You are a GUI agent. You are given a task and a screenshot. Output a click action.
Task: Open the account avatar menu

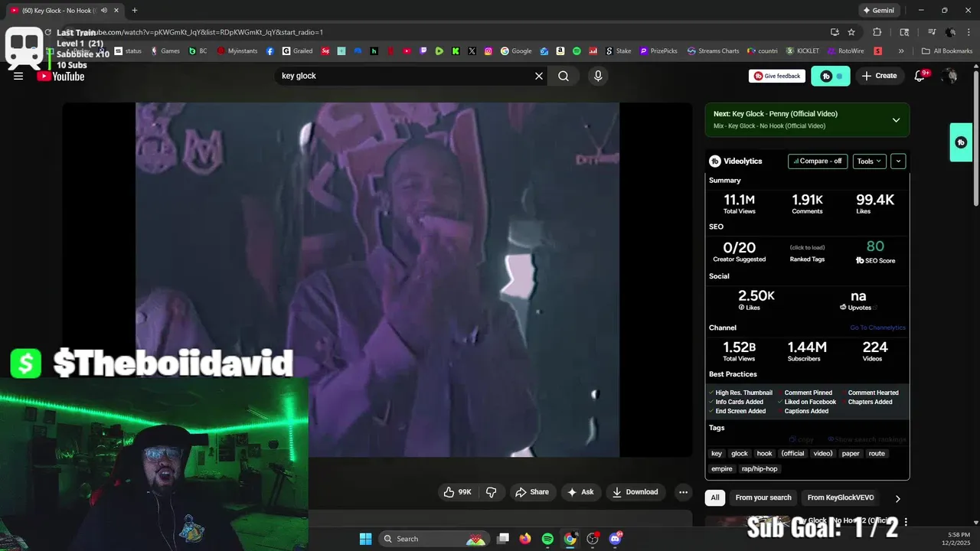(x=950, y=76)
